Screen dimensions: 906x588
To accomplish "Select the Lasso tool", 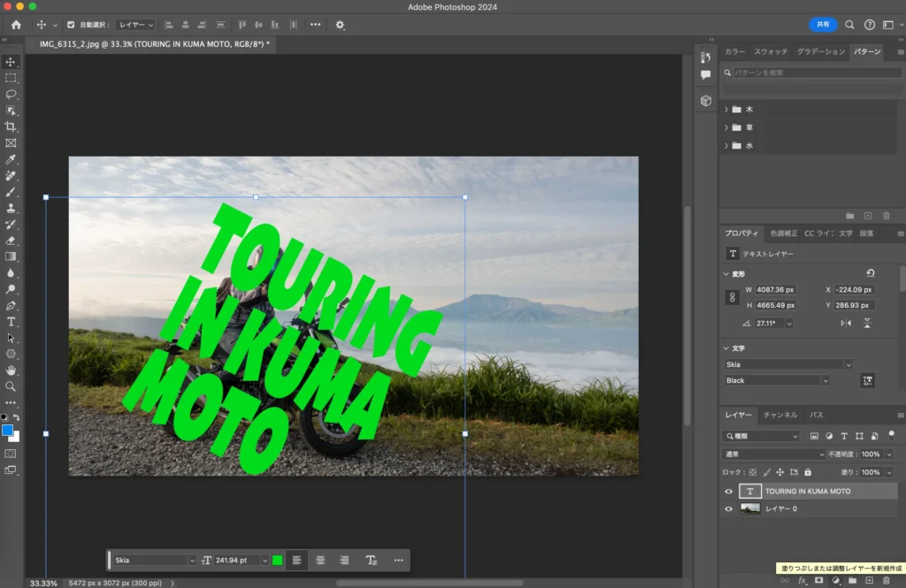I will pyautogui.click(x=11, y=94).
